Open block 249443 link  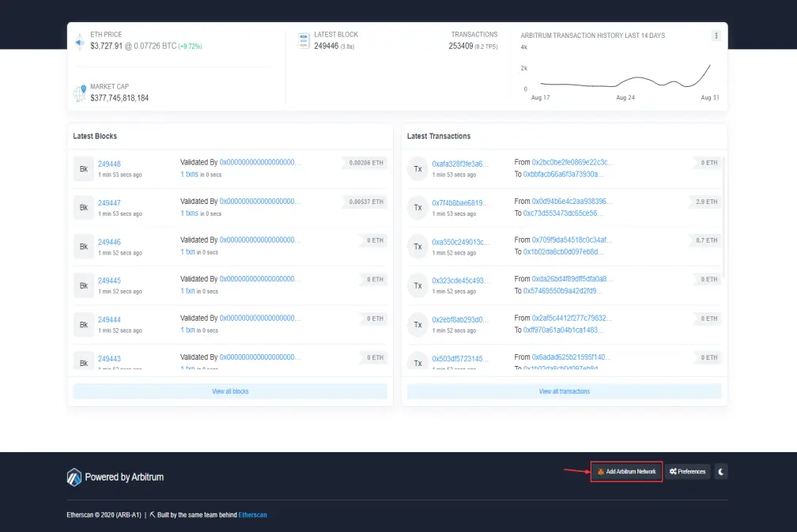point(109,359)
